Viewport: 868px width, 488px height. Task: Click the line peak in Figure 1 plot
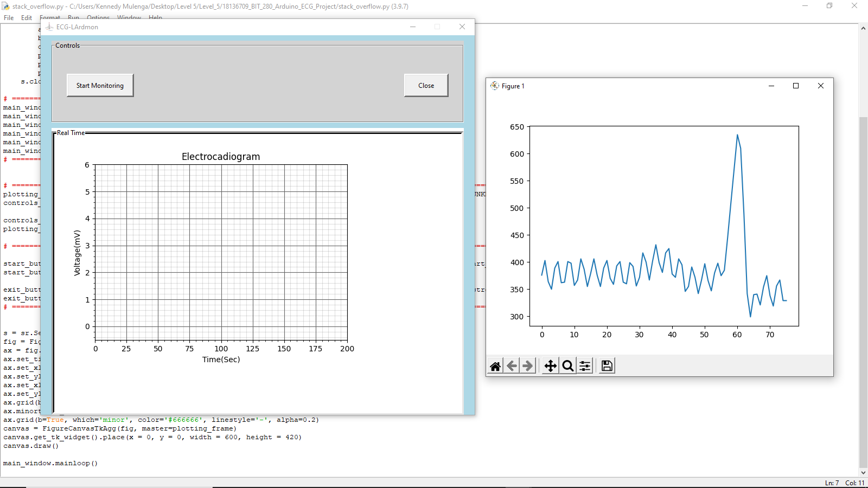pyautogui.click(x=737, y=135)
